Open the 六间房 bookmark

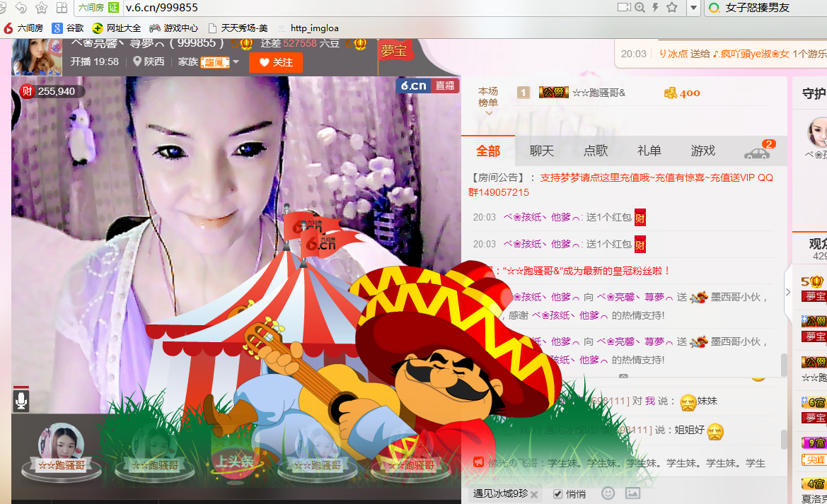click(24, 28)
